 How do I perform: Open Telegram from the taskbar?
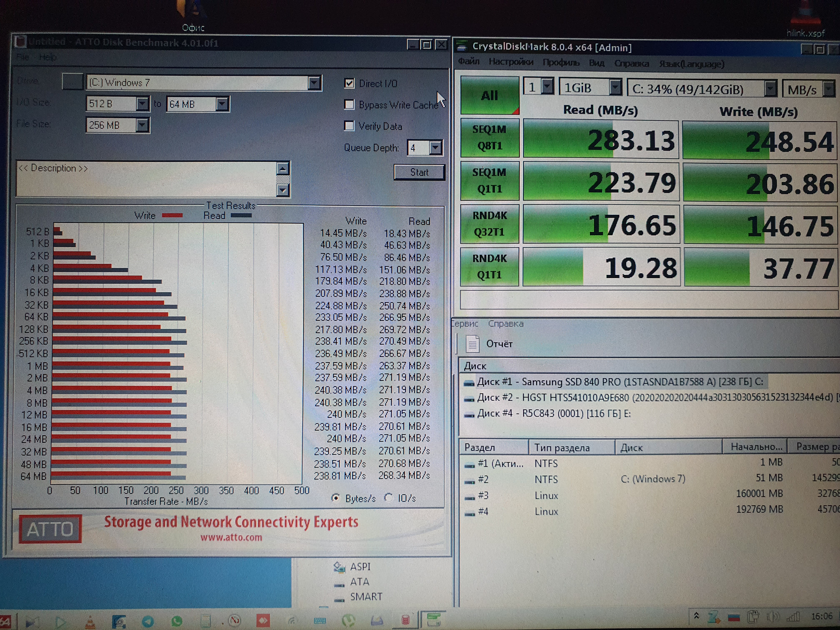[x=148, y=622]
